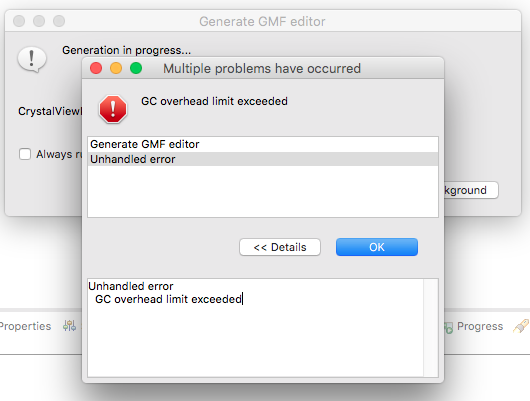Click the partially hidden background button
Image resolution: width=530 pixels, height=401 pixels.
point(471,190)
